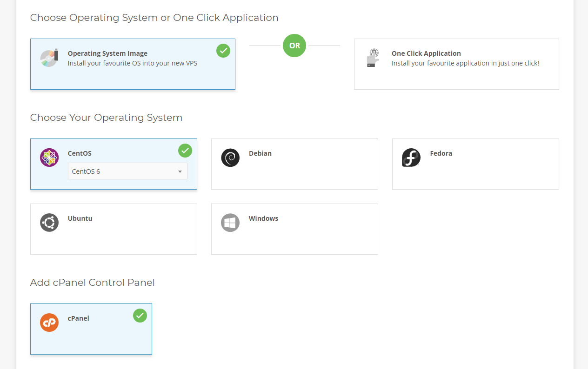Select the Ubuntu operating system card
Screen dimensions: 588x369
pos(114,229)
